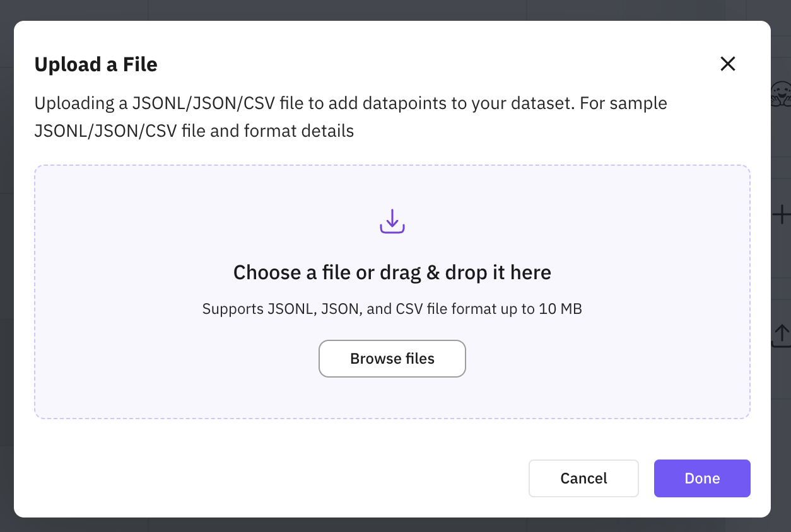This screenshot has height=532, width=791.
Task: Close the Upload a File dialog
Action: click(728, 64)
